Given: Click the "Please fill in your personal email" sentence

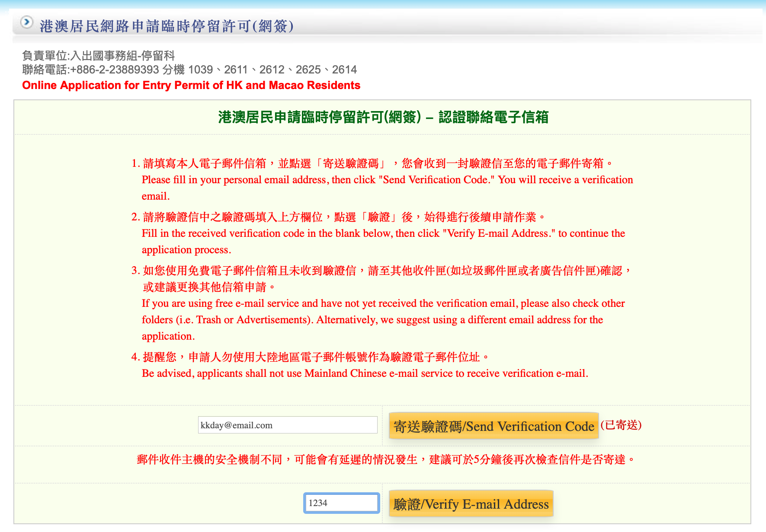Looking at the screenshot, I should tap(387, 180).
